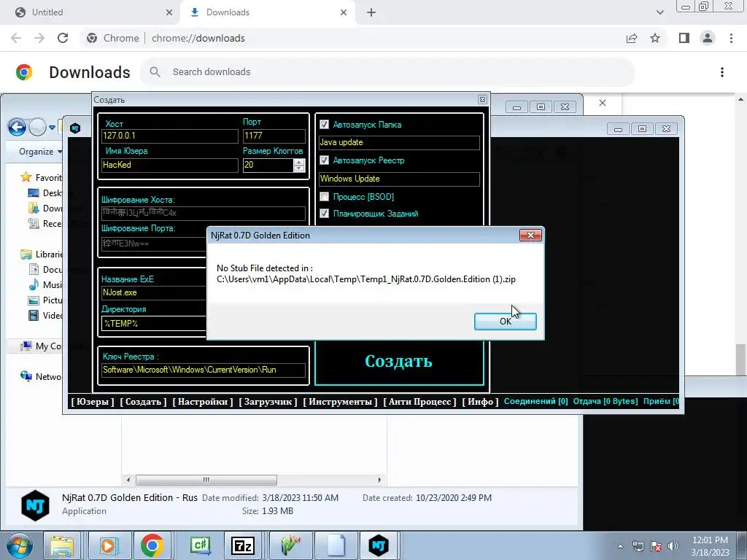Click the Отдача [0 Bytes] status text

605,402
